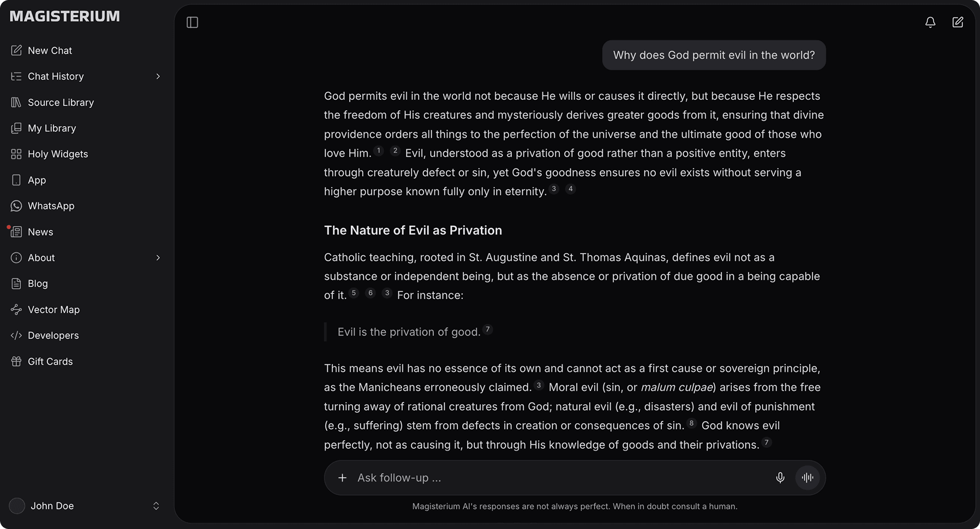Viewport: 980px width, 529px height.
Task: Click the microphone dictation icon
Action: coord(780,478)
